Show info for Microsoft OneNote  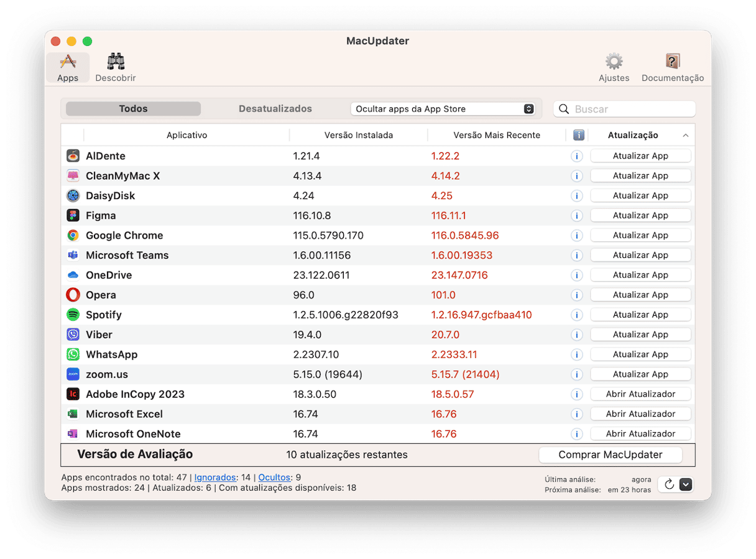tap(577, 434)
